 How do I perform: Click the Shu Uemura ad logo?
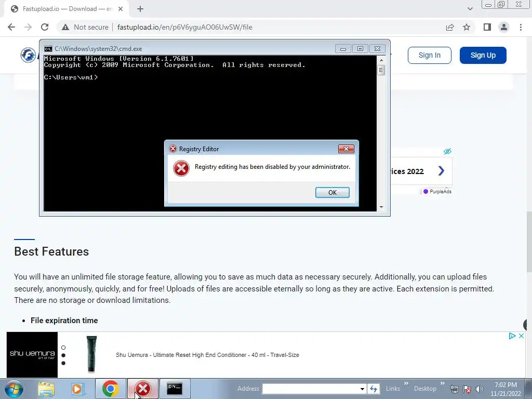click(x=32, y=354)
